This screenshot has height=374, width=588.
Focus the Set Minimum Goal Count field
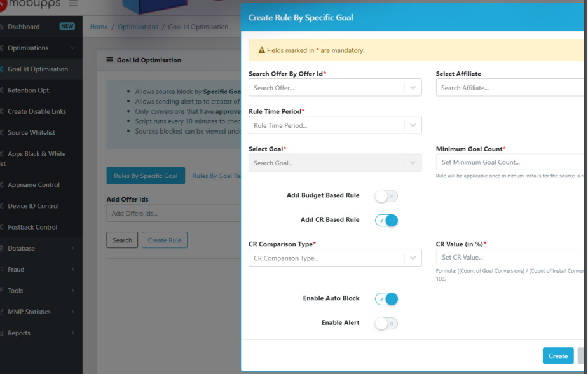pos(510,162)
